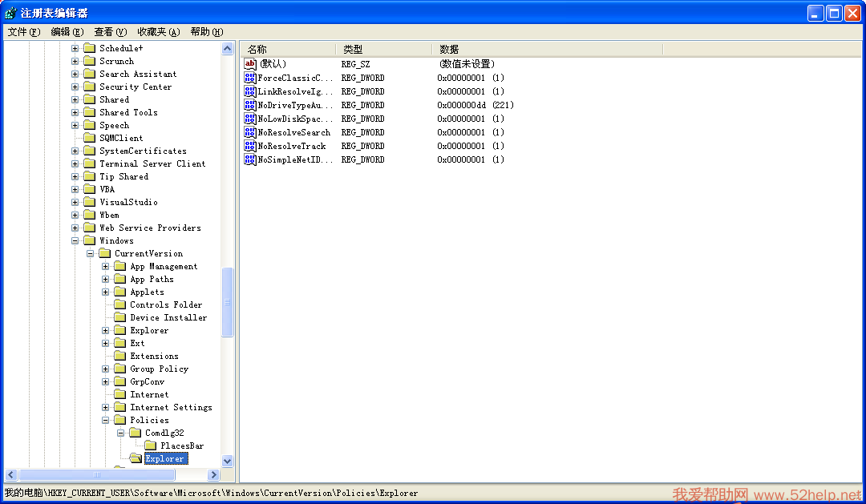Viewport: 866px width, 504px height.
Task: Sort by the 数据 column header
Action: (x=545, y=49)
